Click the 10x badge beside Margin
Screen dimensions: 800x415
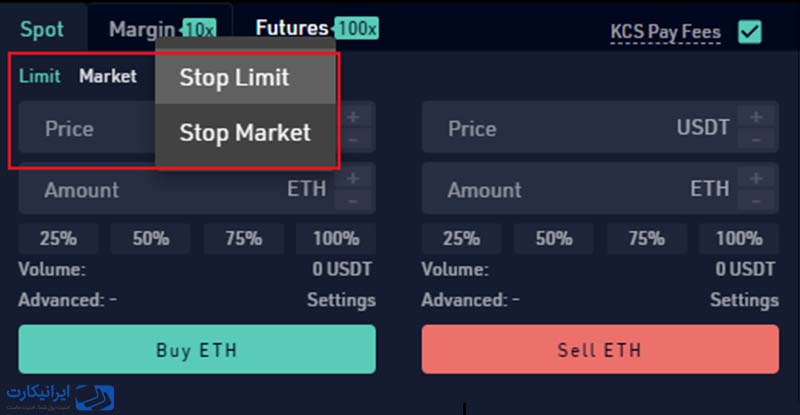(x=199, y=30)
